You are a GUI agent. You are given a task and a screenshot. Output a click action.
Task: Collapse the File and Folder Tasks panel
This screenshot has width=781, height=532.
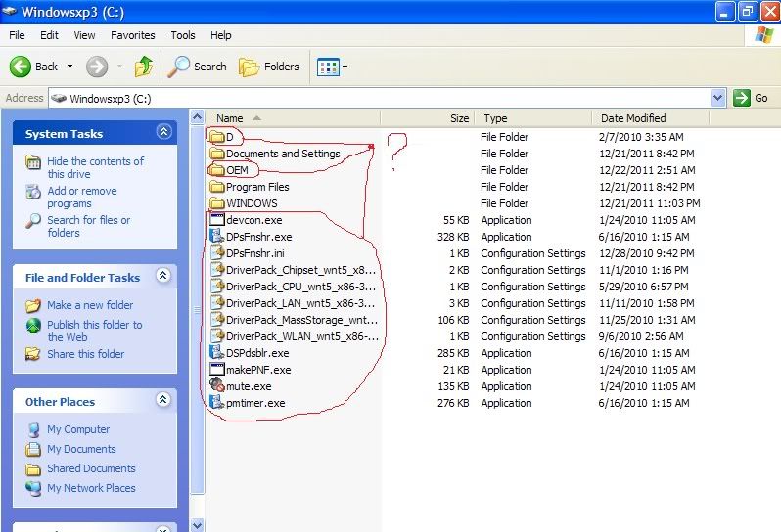(x=163, y=275)
